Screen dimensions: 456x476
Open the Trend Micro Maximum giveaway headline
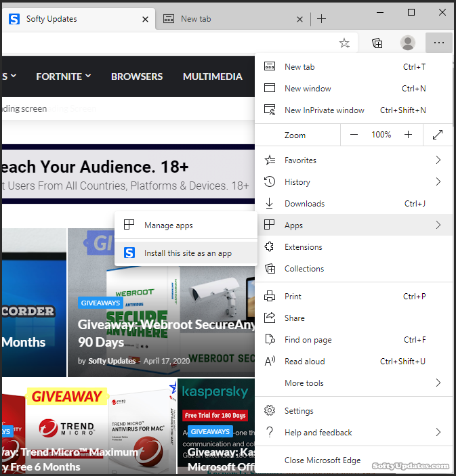(70, 460)
